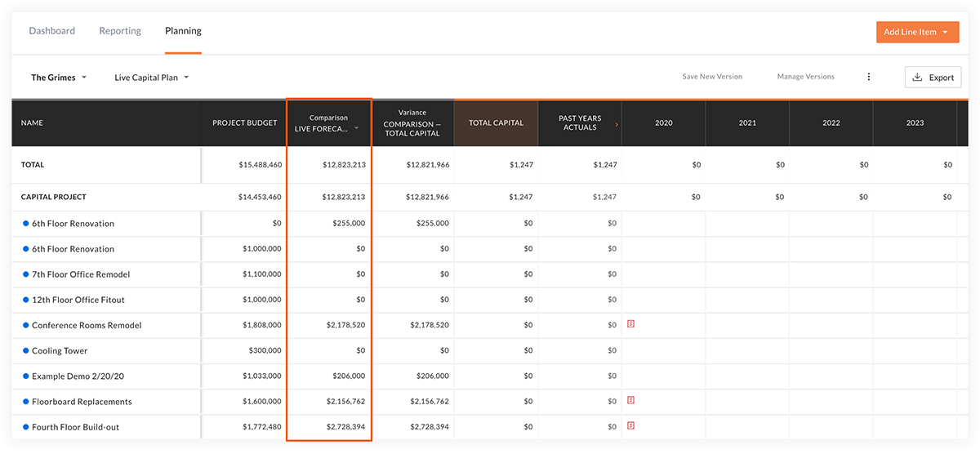980x454 pixels.
Task: Select the 2023 column header
Action: 915,123
